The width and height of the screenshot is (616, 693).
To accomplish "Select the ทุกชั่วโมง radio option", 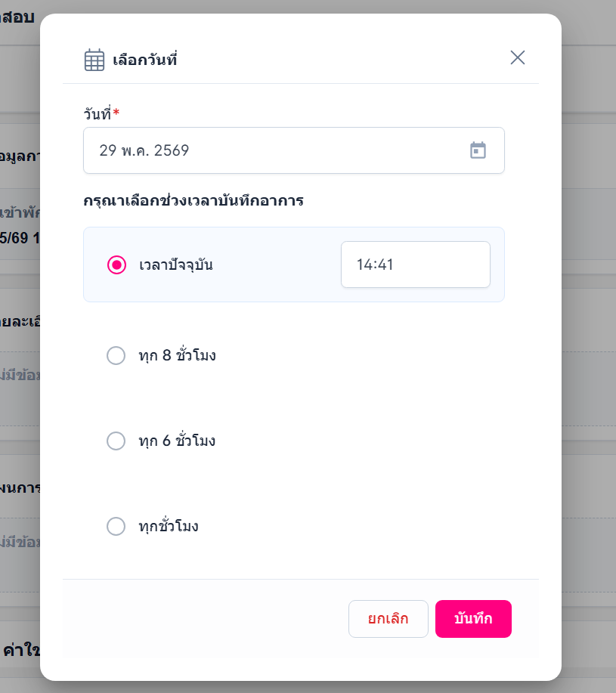I will pos(116,526).
